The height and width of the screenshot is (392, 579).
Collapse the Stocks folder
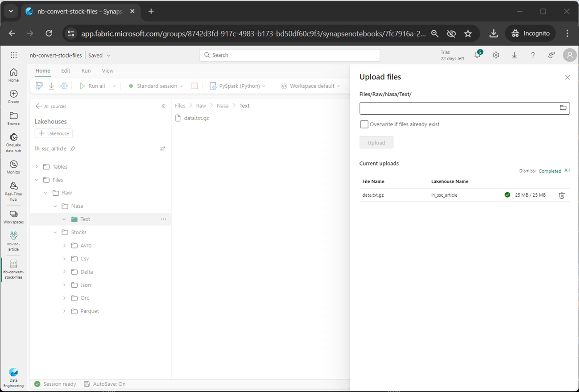click(x=55, y=232)
